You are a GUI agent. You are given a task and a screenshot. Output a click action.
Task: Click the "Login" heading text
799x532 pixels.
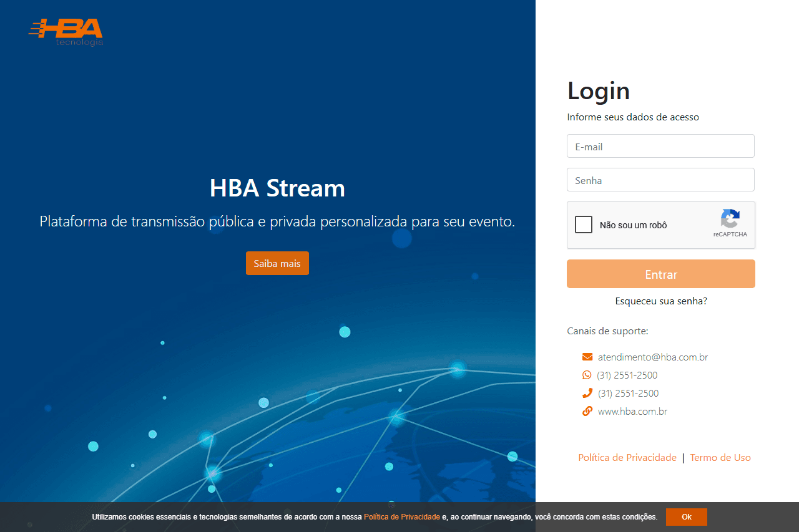click(x=599, y=90)
